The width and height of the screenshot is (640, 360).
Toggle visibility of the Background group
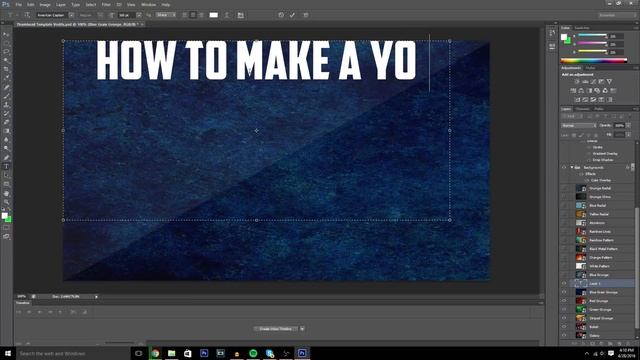click(564, 167)
